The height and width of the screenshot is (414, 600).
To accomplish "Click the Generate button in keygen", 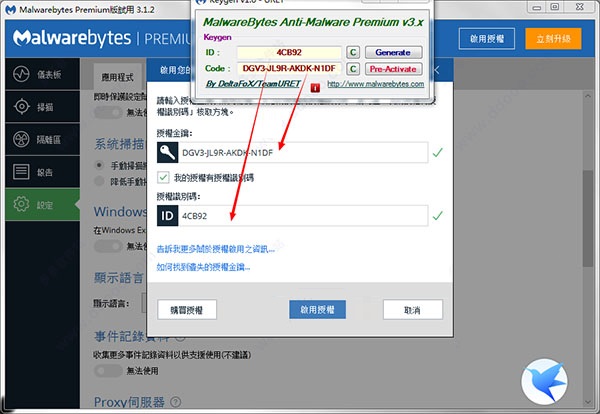I will pos(393,52).
